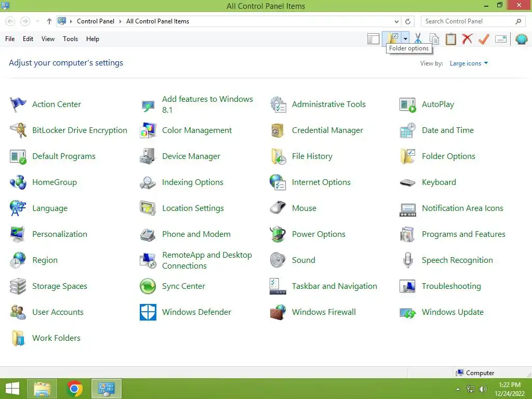Image resolution: width=532 pixels, height=399 pixels.
Task: Click the Properties card toolbar icon
Action: click(501, 38)
